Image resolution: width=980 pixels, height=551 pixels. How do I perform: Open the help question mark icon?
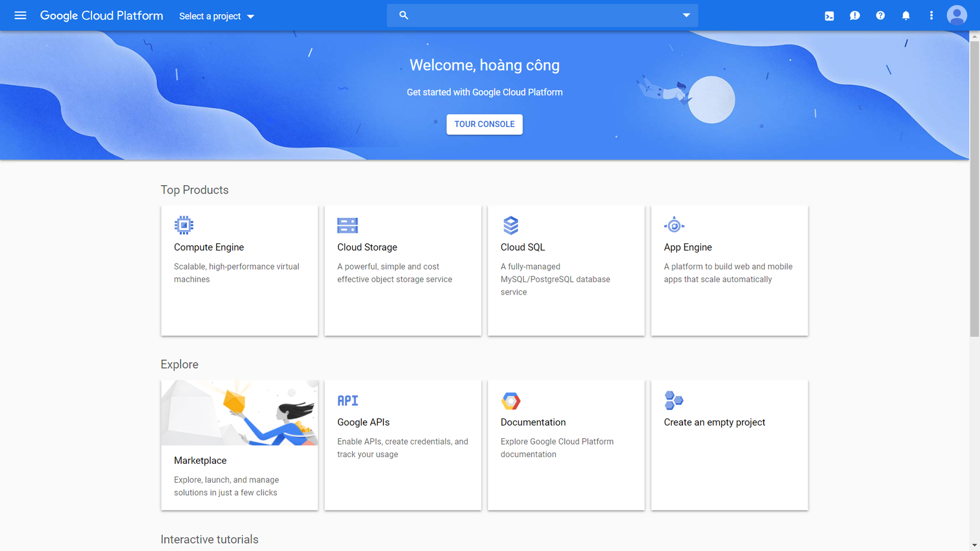880,15
